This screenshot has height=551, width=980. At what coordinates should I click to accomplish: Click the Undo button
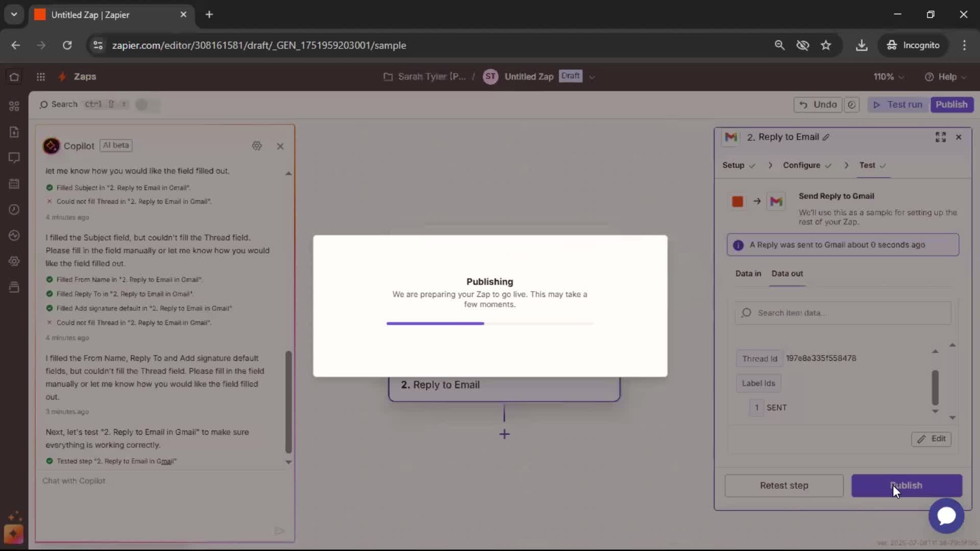pyautogui.click(x=818, y=105)
